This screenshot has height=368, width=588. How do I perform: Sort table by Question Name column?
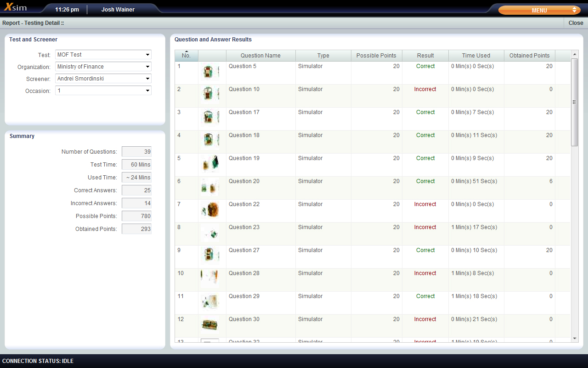[x=260, y=56]
